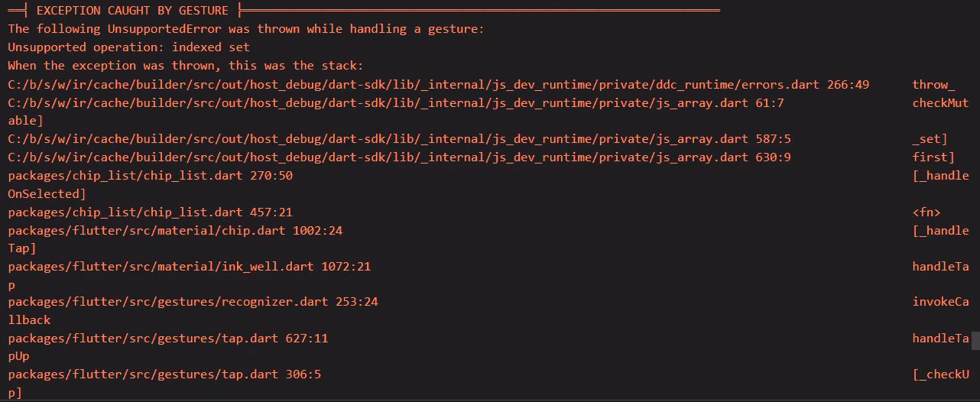Screen dimensions: 980x402
Task: Click the wrapped 'llback' text
Action: coord(29,320)
